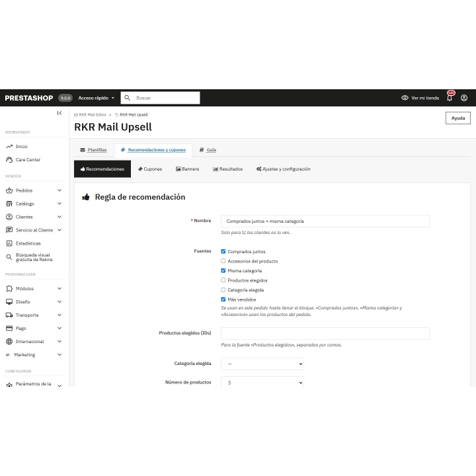This screenshot has height=476, width=476.
Task: Expand the Catálogo submenu chevron
Action: [x=59, y=204]
